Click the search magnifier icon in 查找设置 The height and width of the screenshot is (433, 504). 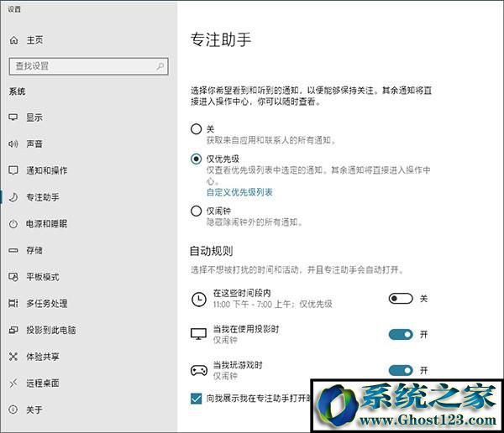(160, 66)
